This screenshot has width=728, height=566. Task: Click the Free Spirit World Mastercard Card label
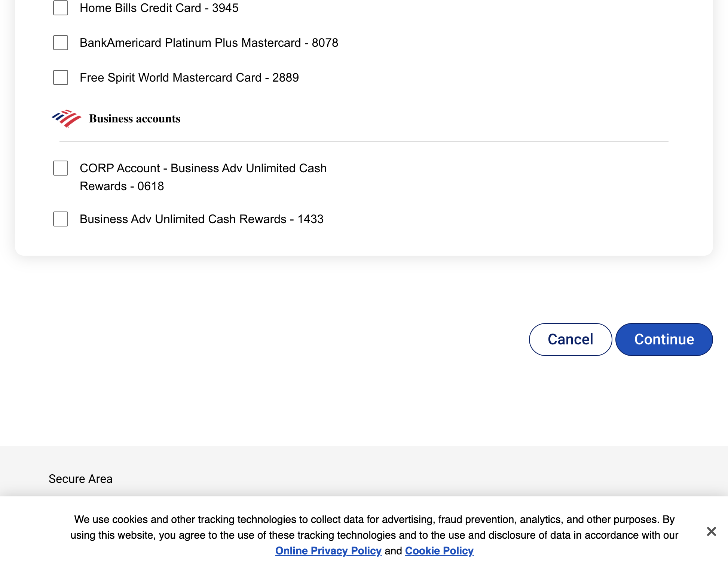tap(189, 77)
